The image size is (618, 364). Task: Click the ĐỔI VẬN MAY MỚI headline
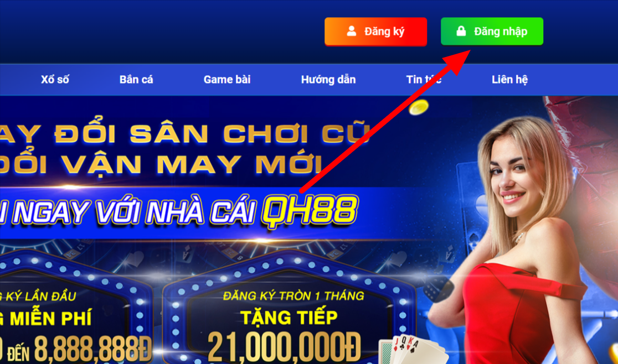(x=162, y=164)
